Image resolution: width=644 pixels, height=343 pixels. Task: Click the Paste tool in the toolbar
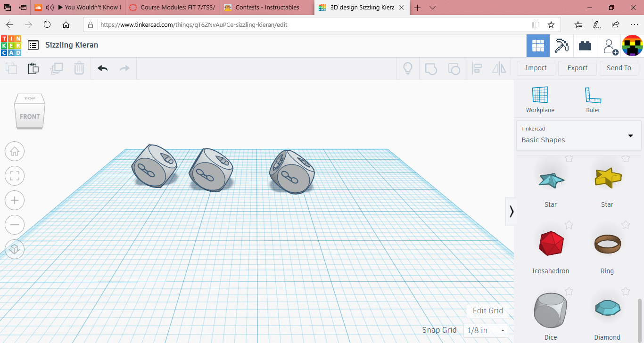(x=33, y=68)
